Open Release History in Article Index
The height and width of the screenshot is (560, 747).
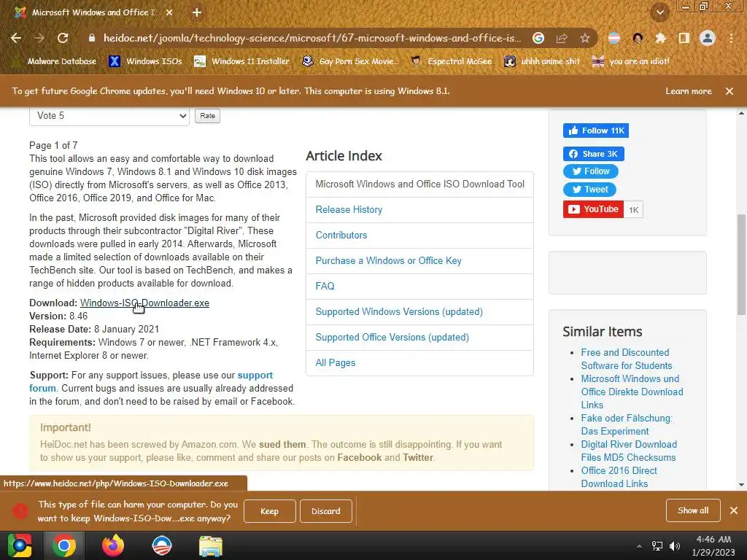coord(349,209)
